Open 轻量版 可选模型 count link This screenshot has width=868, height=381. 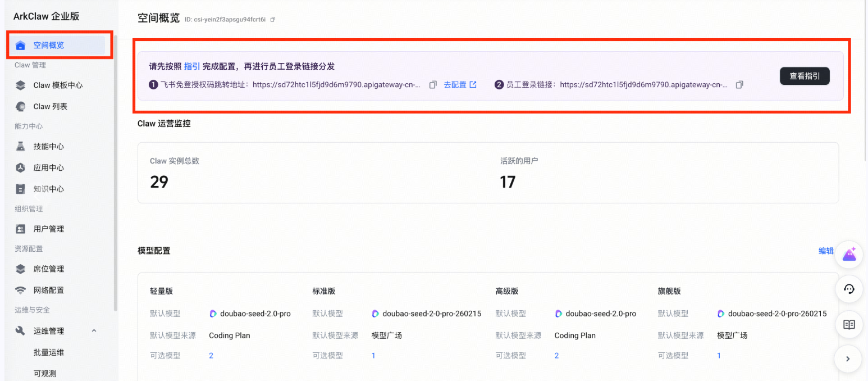coord(211,356)
